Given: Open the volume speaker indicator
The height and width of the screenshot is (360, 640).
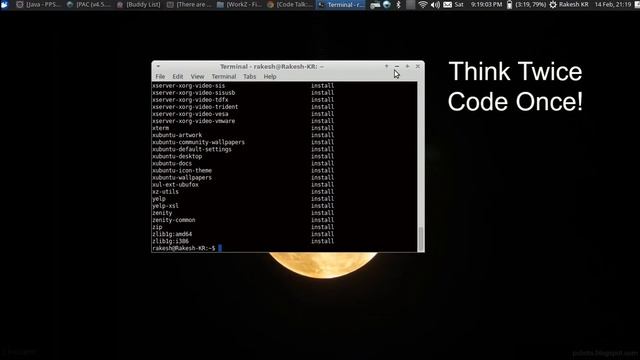Looking at the screenshot, I should (435, 5).
